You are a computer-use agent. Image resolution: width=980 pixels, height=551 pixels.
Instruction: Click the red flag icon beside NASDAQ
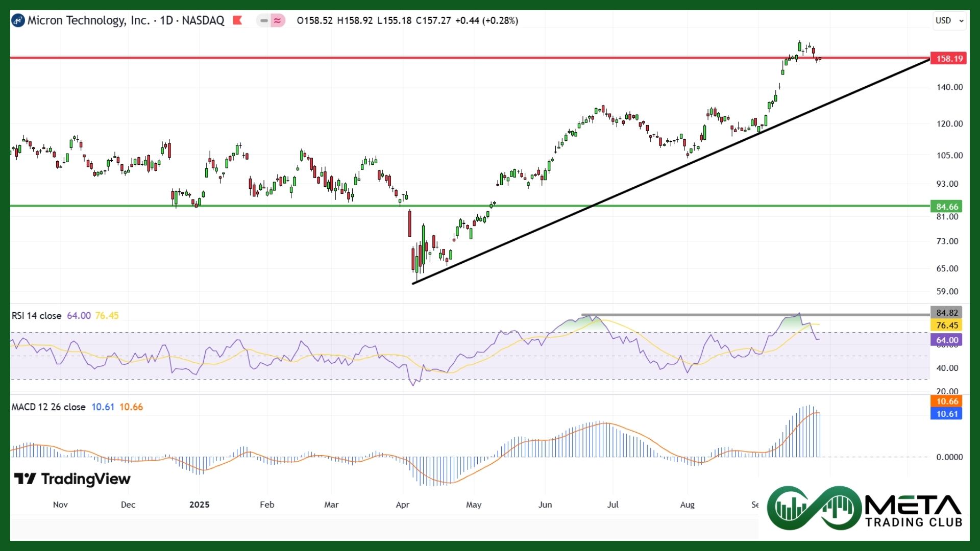(x=237, y=20)
